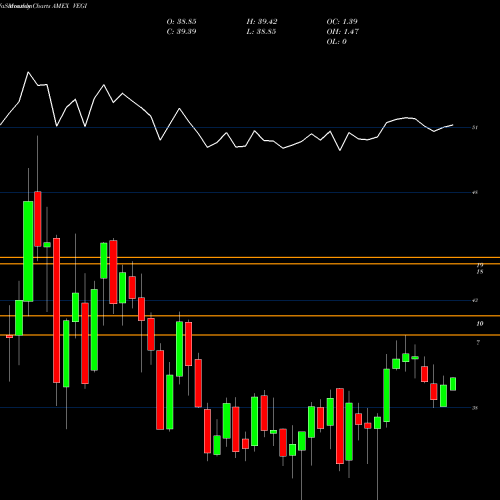The width and height of the screenshot is (500, 500).
Task: Click the 7 orange level label
Action: point(478,342)
